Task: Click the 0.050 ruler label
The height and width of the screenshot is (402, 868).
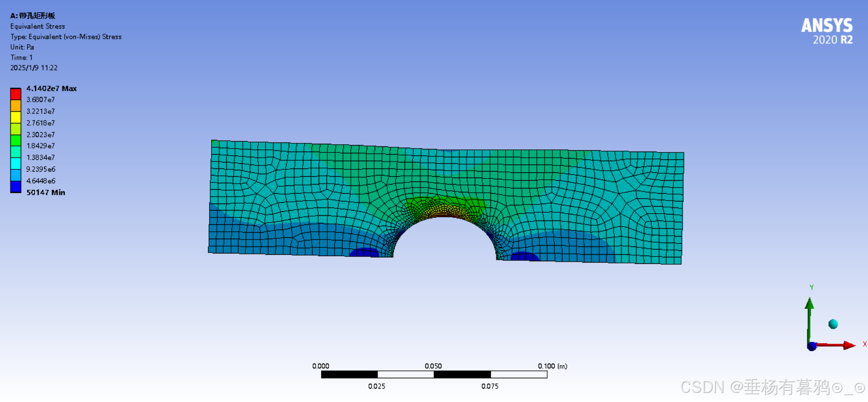Action: (433, 366)
